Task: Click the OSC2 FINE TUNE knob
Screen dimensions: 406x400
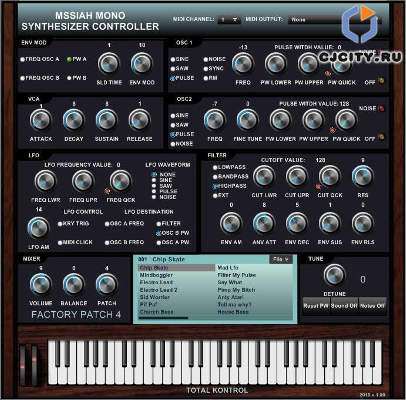Action: 248,120
